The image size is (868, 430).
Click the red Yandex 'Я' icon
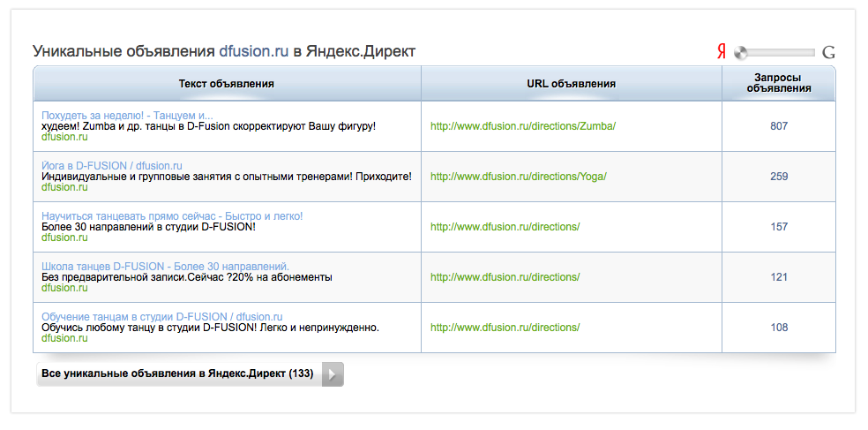721,52
